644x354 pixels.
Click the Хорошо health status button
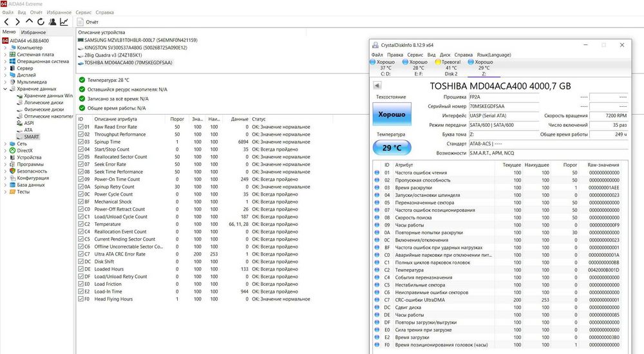(x=392, y=114)
